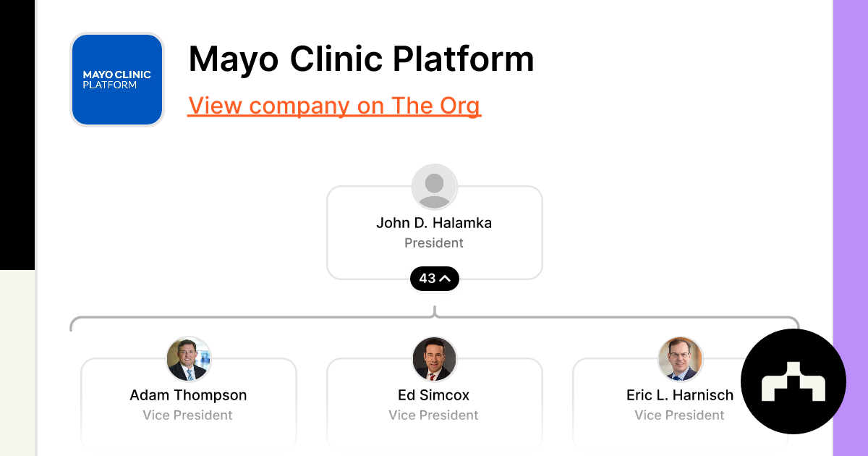868x456 pixels.
Task: Collapse the 43 reports expander
Action: pyautogui.click(x=434, y=279)
